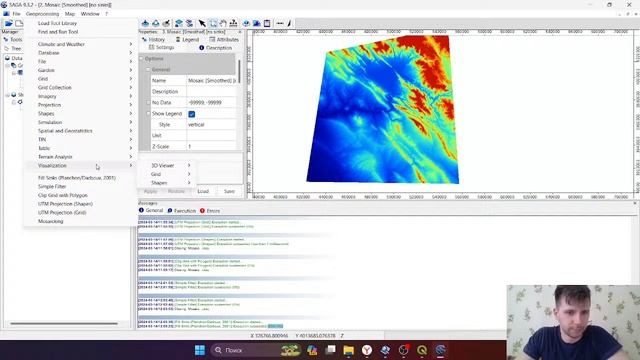Click the Style value 'vertical' field
This screenshot has width=640, height=360.
pos(211,124)
